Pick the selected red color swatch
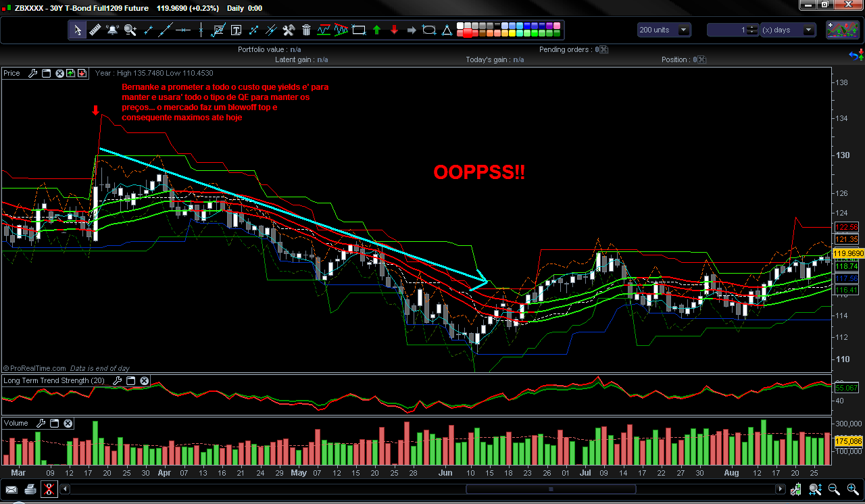Screen dimensions: 865x504 click(467, 32)
